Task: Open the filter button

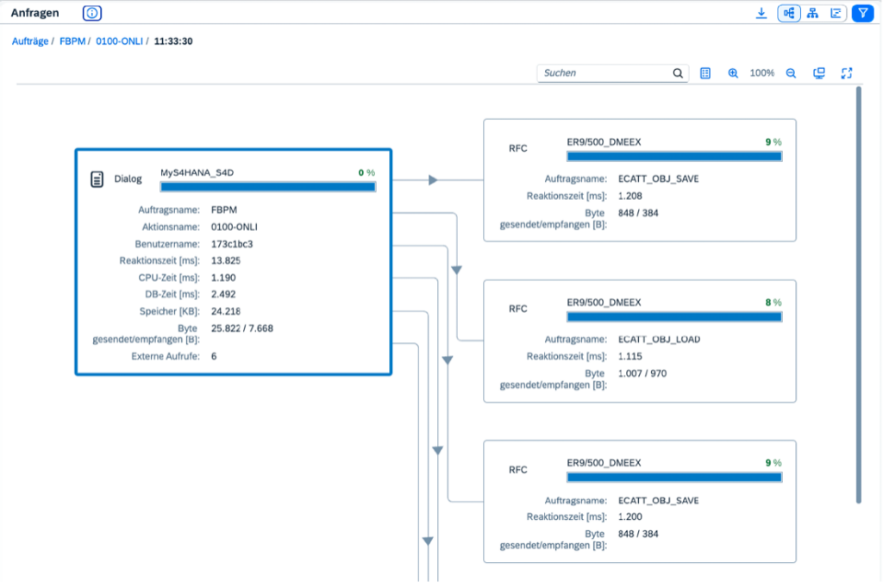Action: tap(862, 13)
